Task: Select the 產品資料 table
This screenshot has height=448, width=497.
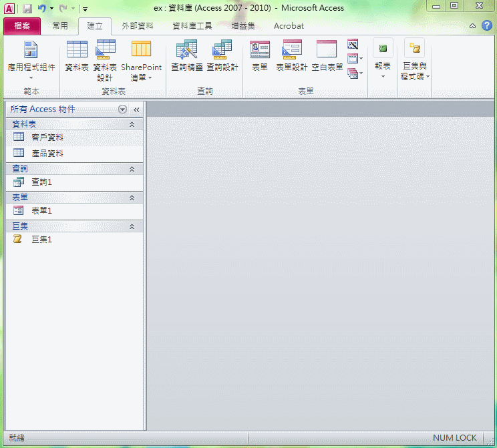Action: pos(75,154)
